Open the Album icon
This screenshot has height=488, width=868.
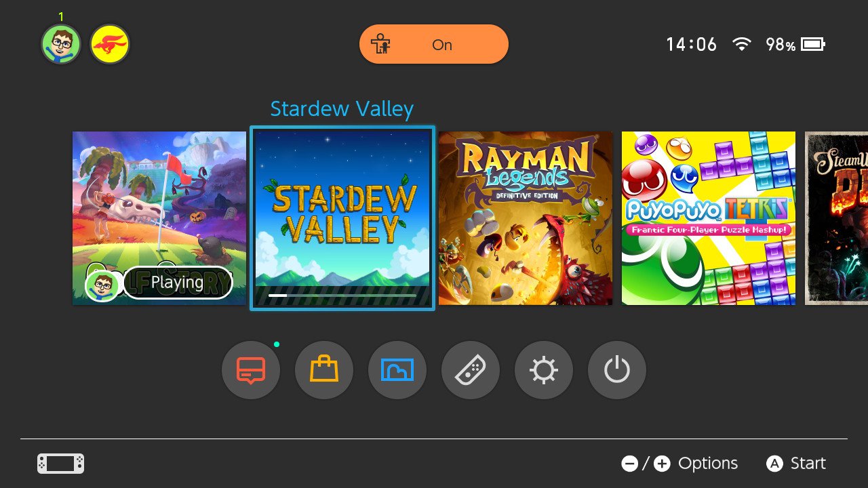(x=397, y=370)
